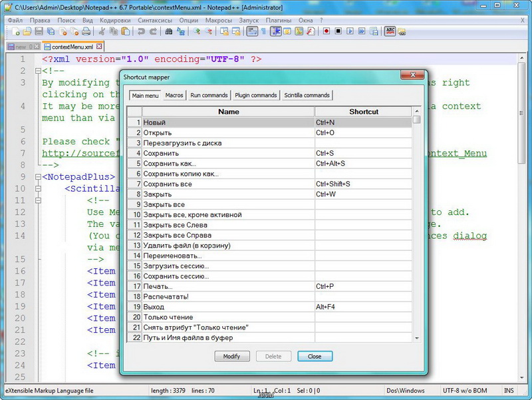Toggle the indent guide toolbar button

(275, 31)
